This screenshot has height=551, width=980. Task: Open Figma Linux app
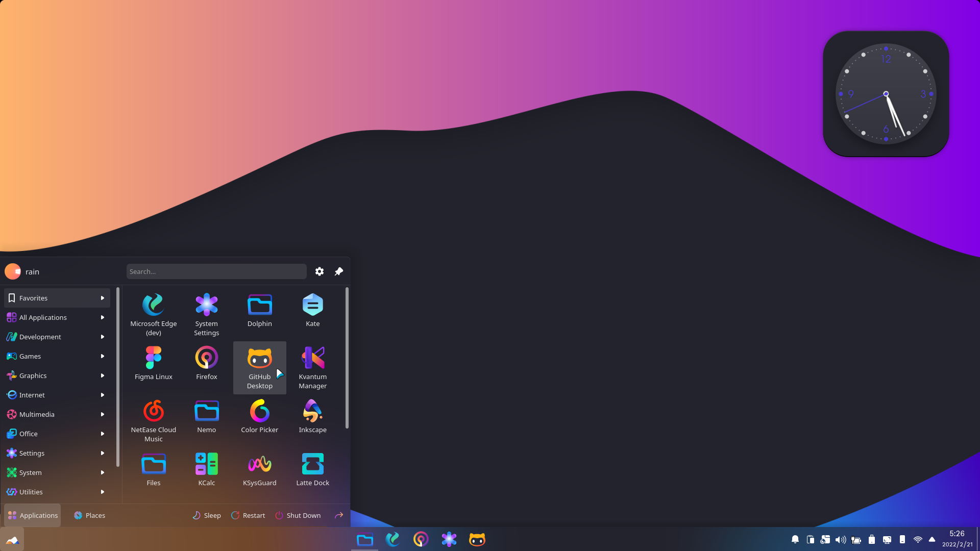point(154,367)
